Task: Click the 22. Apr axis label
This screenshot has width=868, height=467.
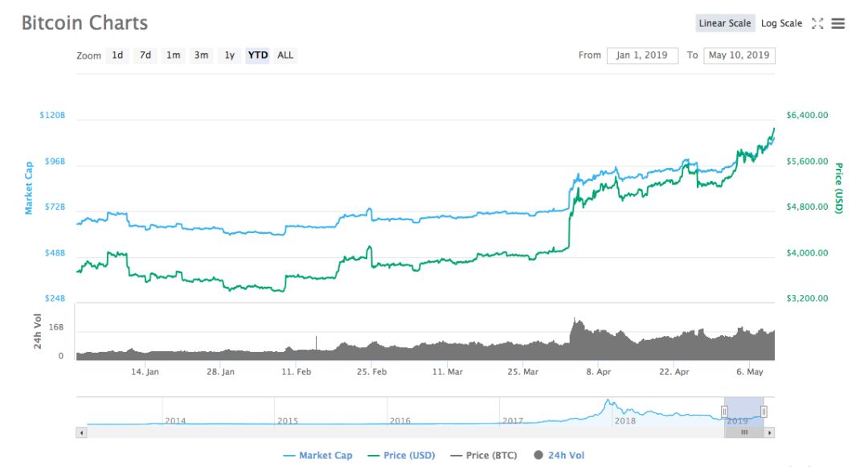Action: click(674, 372)
